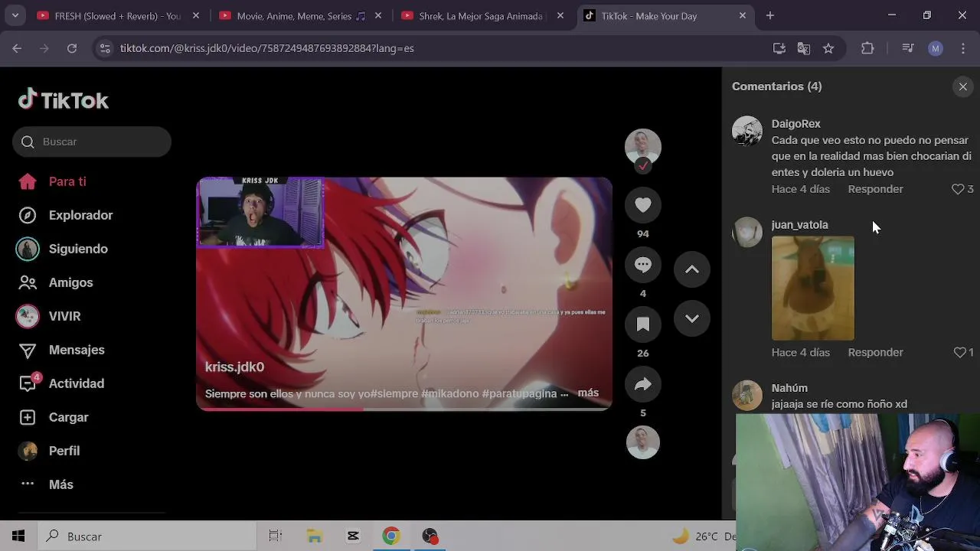The image size is (980, 551).
Task: Open the Cargar upload page
Action: click(x=69, y=417)
